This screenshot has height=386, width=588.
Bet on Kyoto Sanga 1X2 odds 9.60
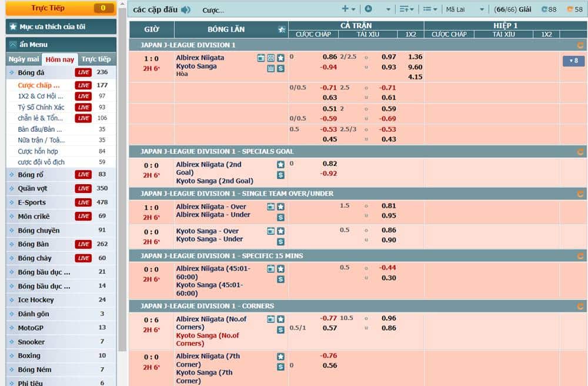(x=415, y=67)
